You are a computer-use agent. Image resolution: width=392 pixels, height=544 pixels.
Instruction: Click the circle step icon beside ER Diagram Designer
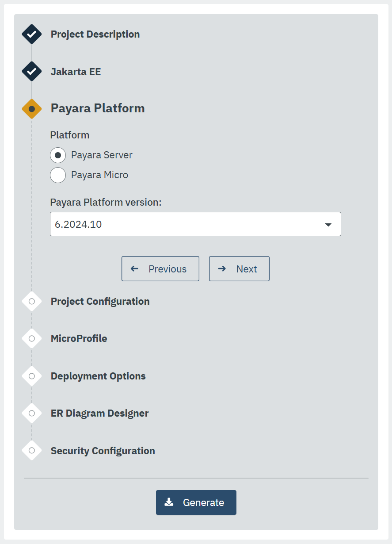(x=31, y=413)
